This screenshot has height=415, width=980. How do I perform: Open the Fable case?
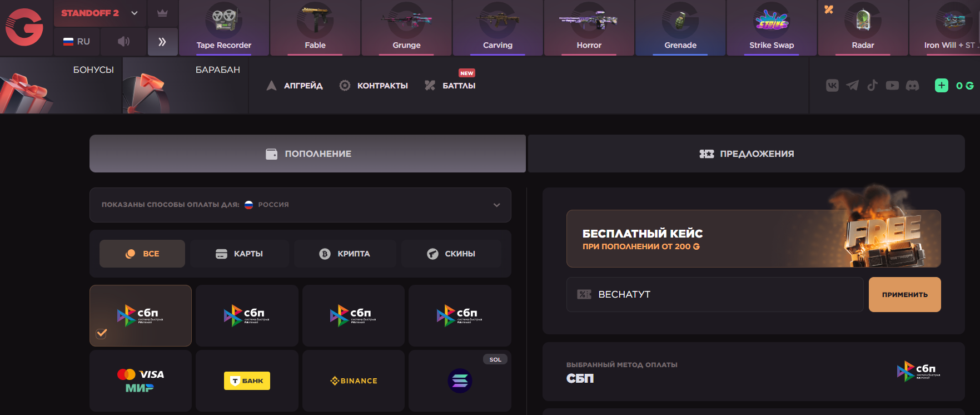(315, 28)
